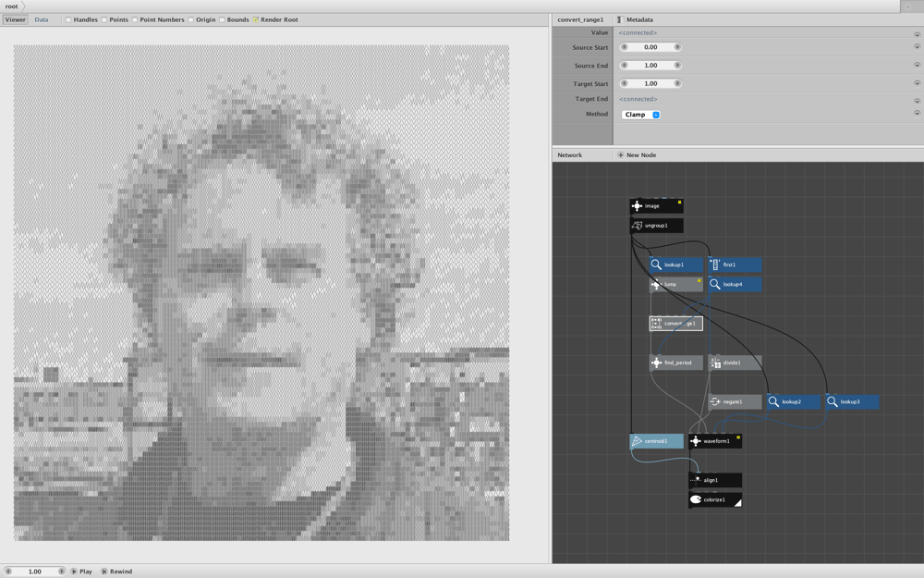This screenshot has width=924, height=578.
Task: Click the Rewind icon
Action: [x=104, y=572]
